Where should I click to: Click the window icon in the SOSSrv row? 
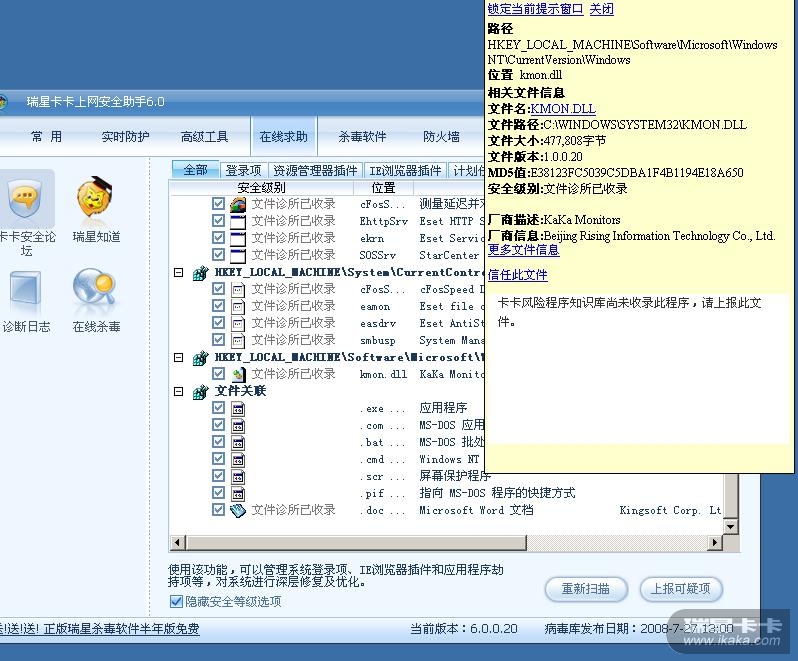click(238, 255)
